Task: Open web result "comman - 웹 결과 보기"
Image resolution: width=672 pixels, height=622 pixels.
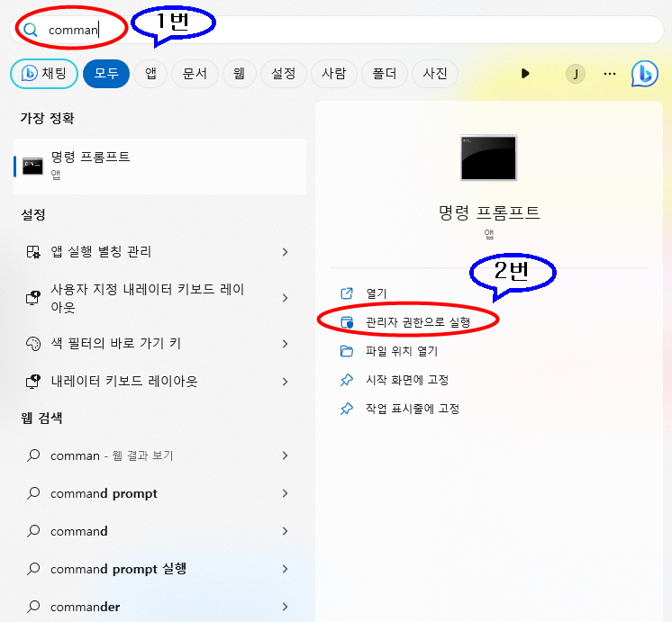Action: coord(159,455)
